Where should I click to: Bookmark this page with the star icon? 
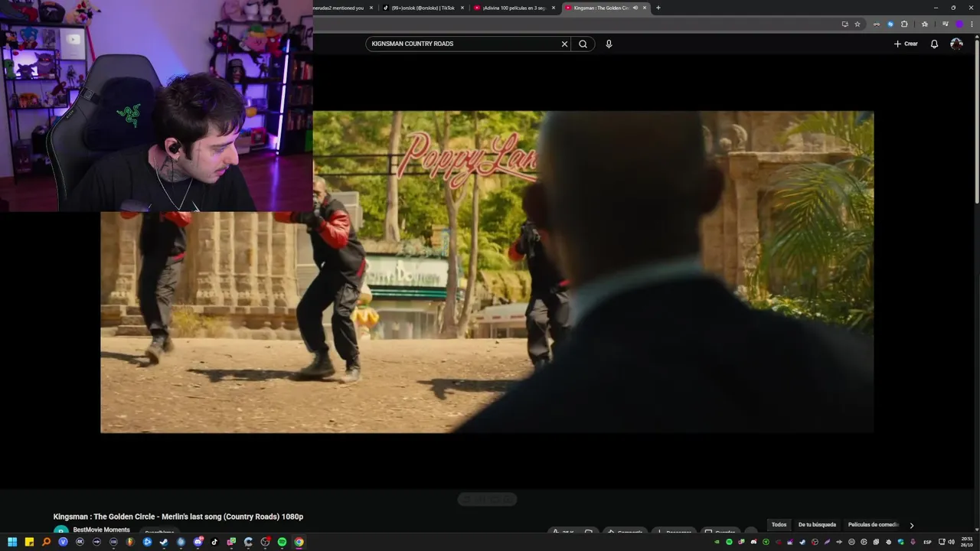click(x=857, y=24)
